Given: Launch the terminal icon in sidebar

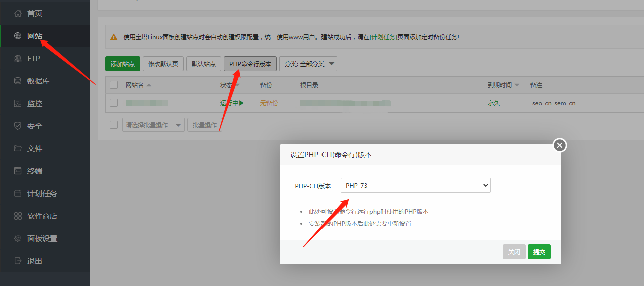Looking at the screenshot, I should tap(18, 171).
